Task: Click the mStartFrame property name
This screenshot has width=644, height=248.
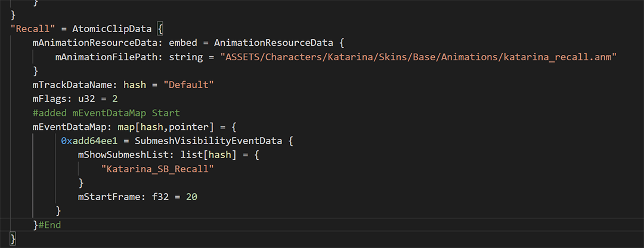Action: point(109,197)
